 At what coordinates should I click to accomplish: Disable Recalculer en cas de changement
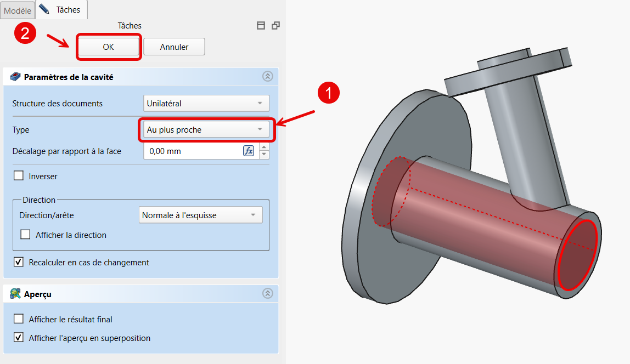point(19,262)
